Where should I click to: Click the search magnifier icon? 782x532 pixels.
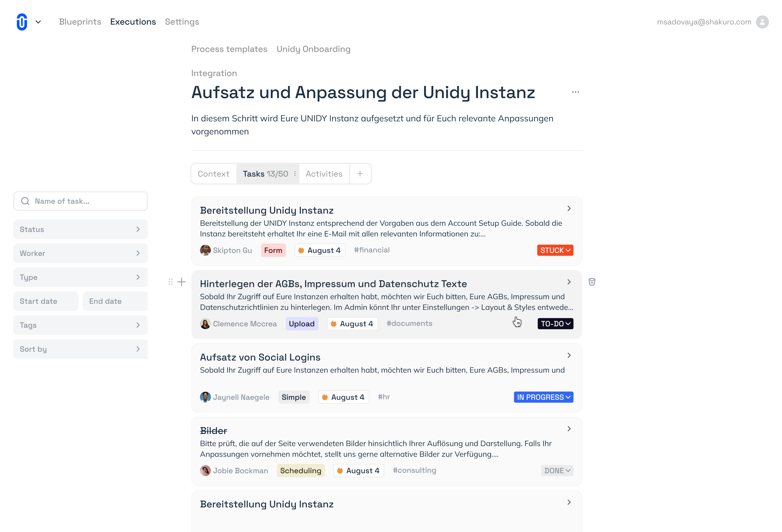click(x=25, y=201)
